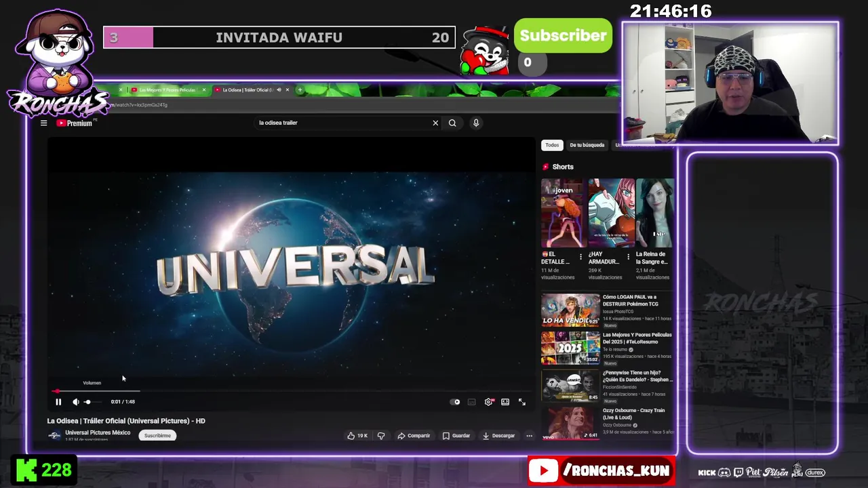Switch to theater mode view

tap(505, 402)
